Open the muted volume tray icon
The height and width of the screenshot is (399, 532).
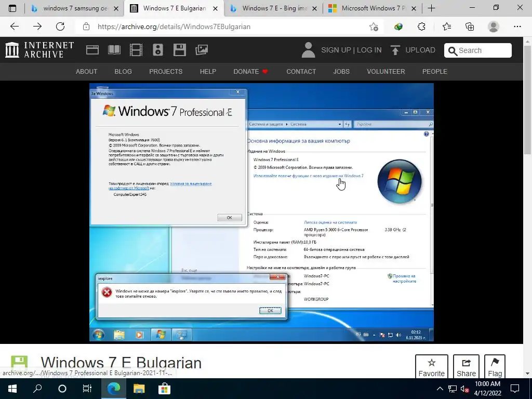click(465, 389)
